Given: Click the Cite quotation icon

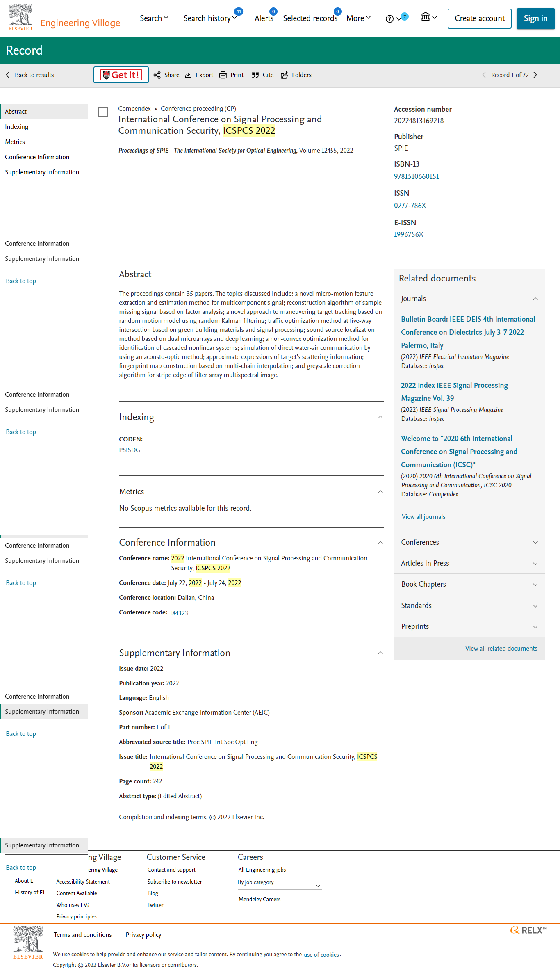Looking at the screenshot, I should [x=255, y=75].
